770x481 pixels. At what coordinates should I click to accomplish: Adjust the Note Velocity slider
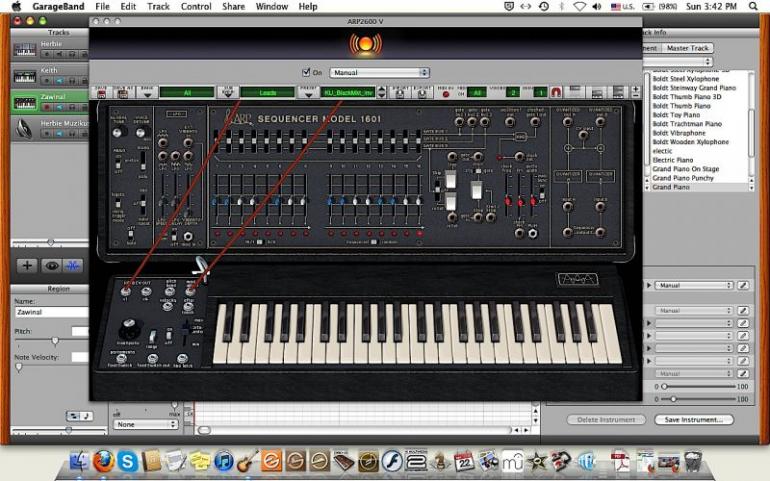[19, 367]
